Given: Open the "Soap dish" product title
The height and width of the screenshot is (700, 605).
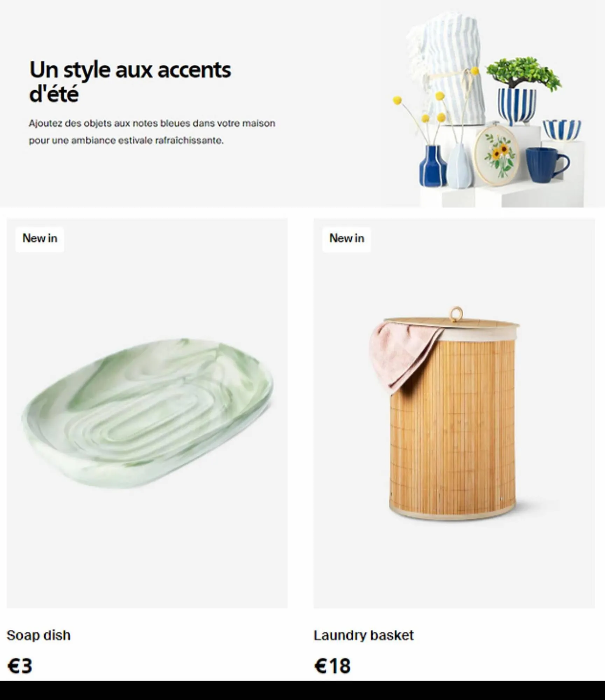Looking at the screenshot, I should pyautogui.click(x=38, y=635).
